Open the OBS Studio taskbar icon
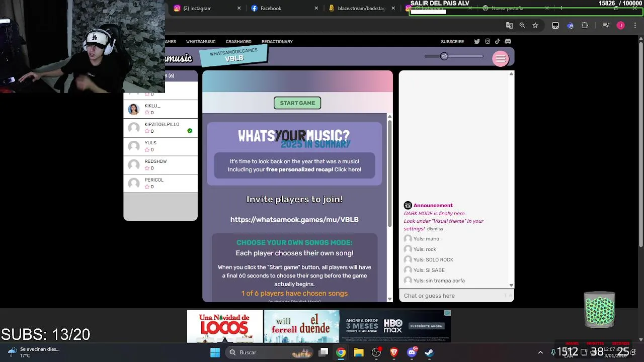This screenshot has height=362, width=644. (376, 352)
